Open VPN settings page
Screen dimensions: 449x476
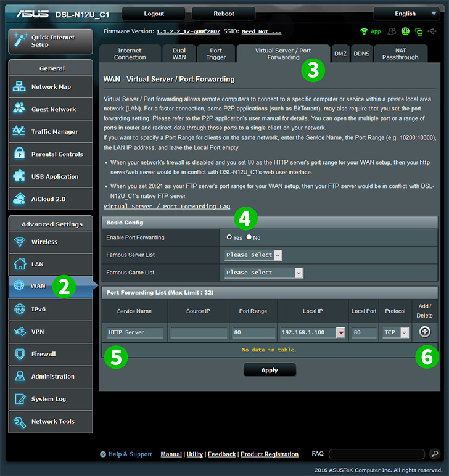coord(51,332)
